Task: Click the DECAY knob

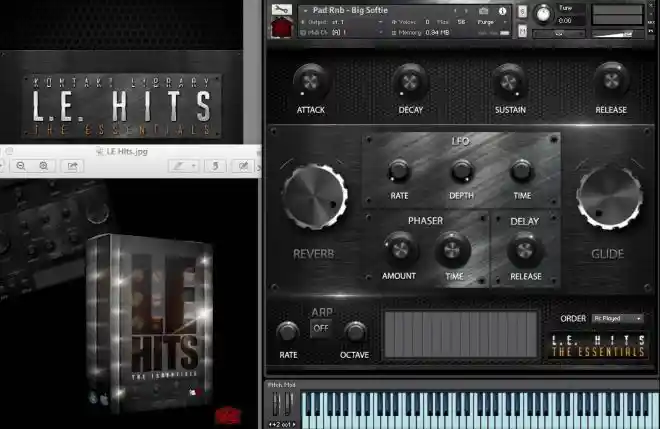Action: coord(410,81)
